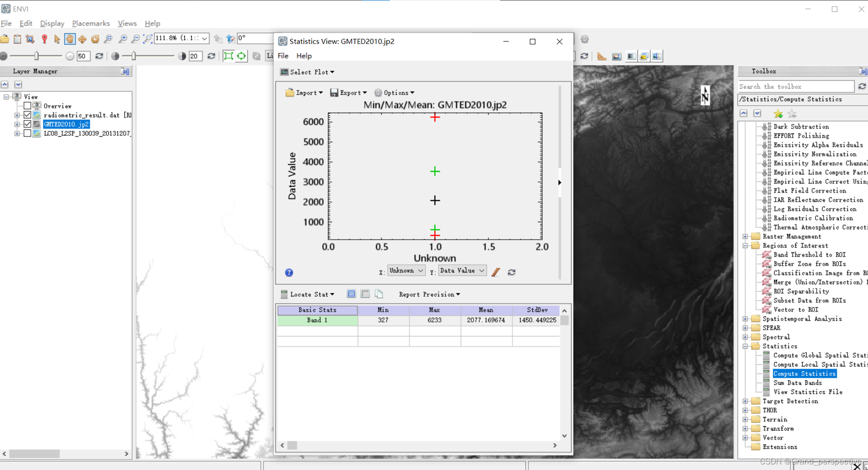Click the red placemark pin tool

(44, 39)
